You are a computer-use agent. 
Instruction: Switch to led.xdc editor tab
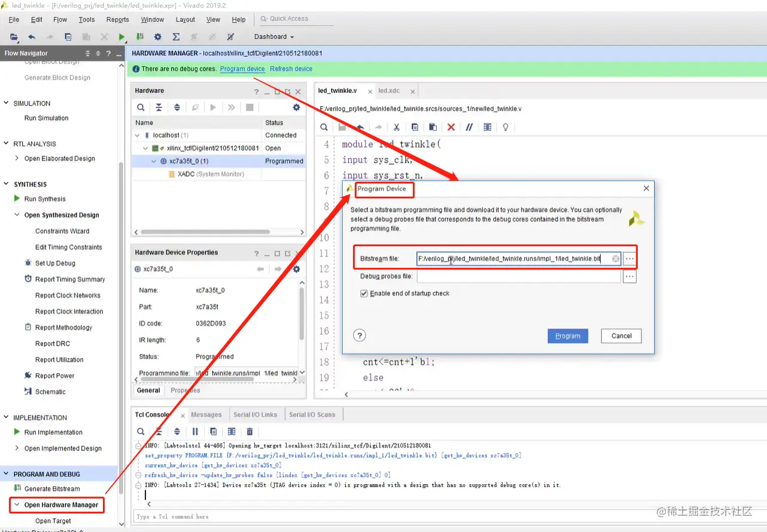[389, 91]
